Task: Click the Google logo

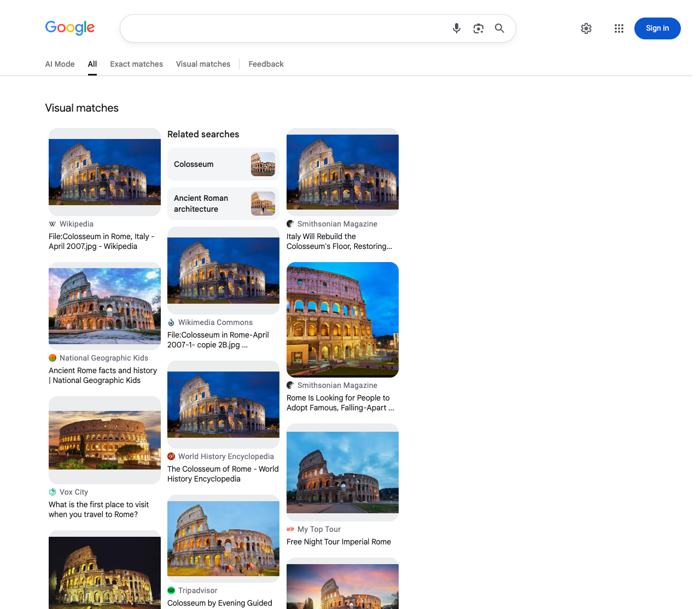Action: coord(70,27)
